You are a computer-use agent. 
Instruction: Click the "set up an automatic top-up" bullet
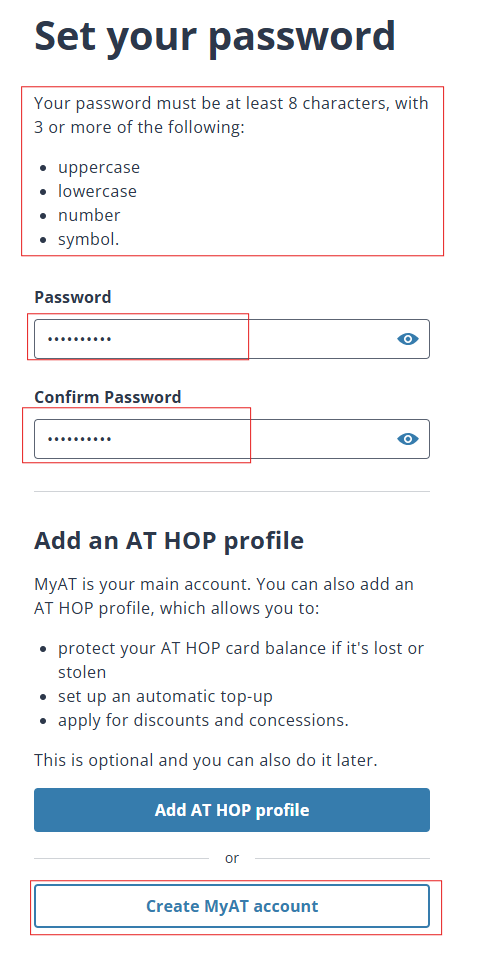(x=165, y=696)
